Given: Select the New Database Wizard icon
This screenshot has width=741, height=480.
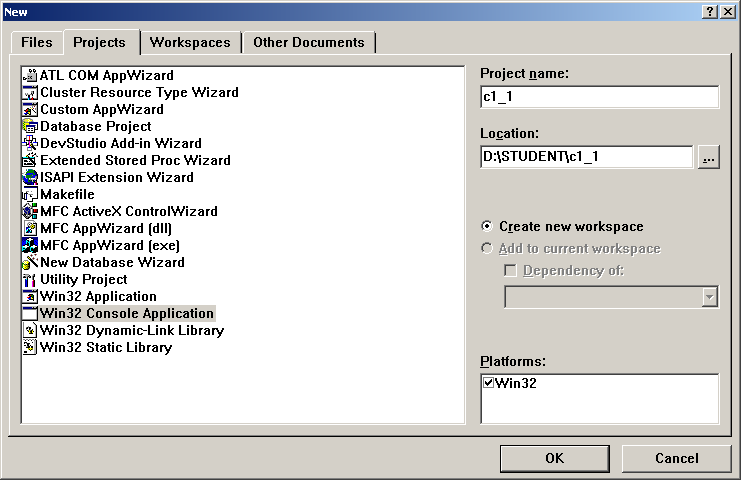Looking at the screenshot, I should click(30, 262).
